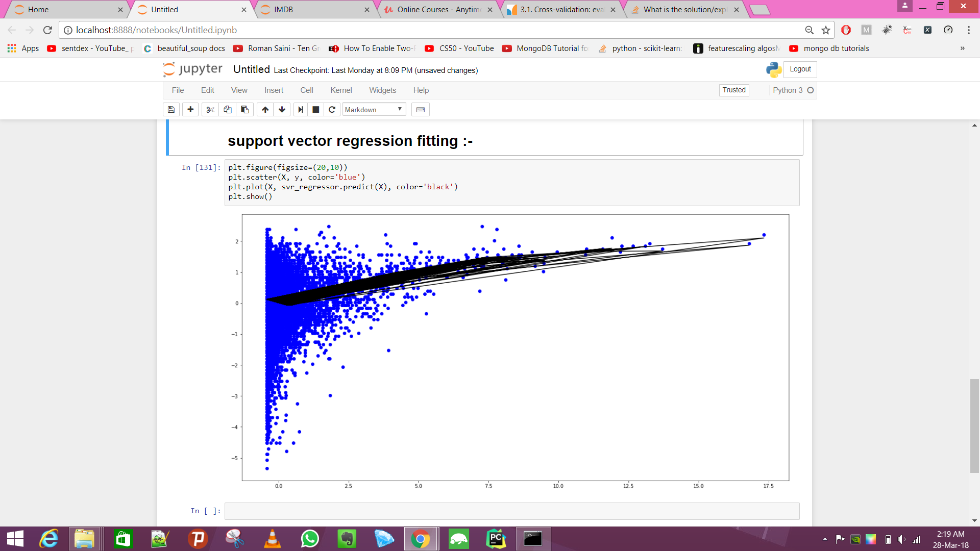Interrupt kernel with the stop square icon
Viewport: 980px width, 551px height.
tap(316, 110)
